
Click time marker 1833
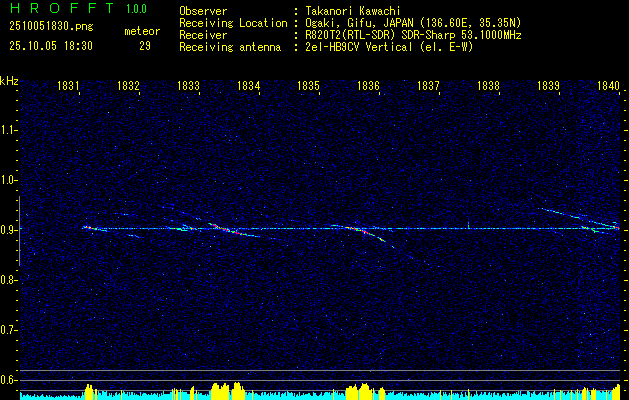tap(188, 85)
